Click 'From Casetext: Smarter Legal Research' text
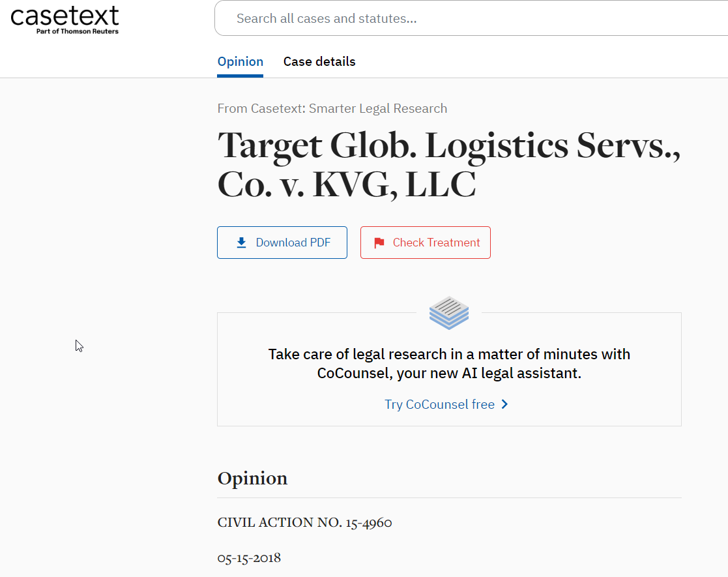The height and width of the screenshot is (577, 728). coord(332,108)
